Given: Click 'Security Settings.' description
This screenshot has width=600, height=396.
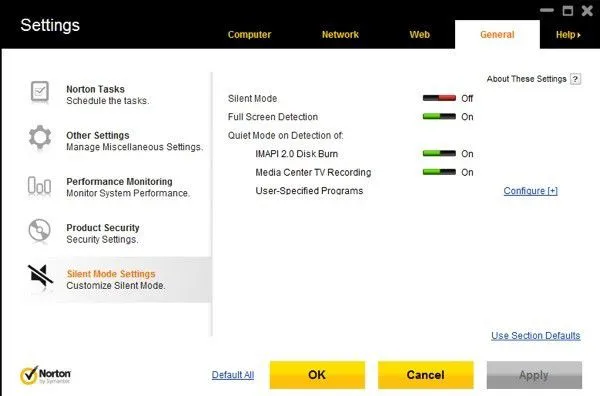Looking at the screenshot, I should point(102,240).
